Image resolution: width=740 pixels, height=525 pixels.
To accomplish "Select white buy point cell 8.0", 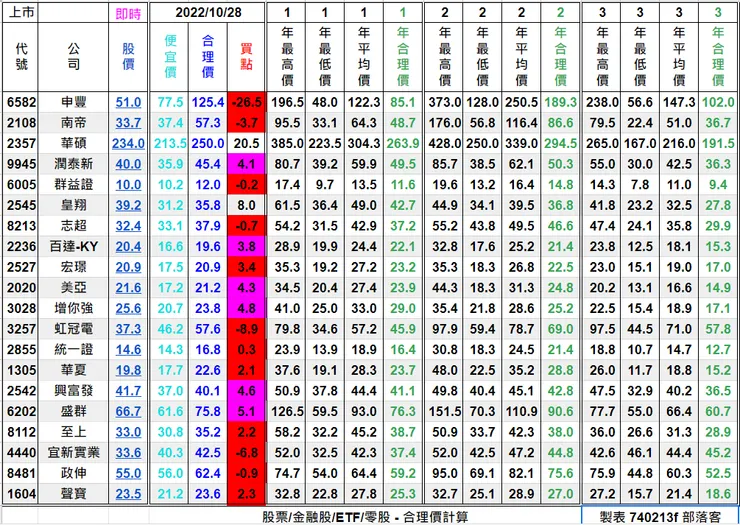I will click(246, 205).
